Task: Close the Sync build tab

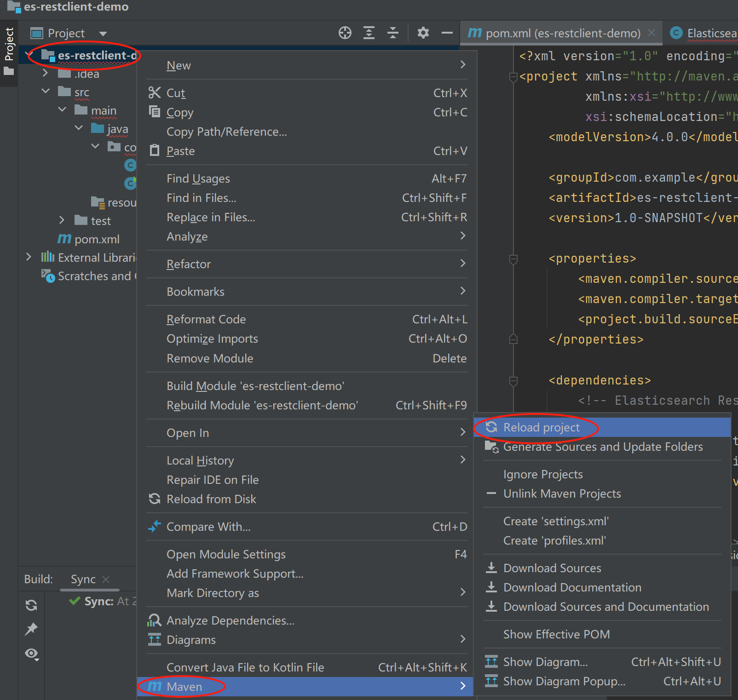Action: point(106,579)
